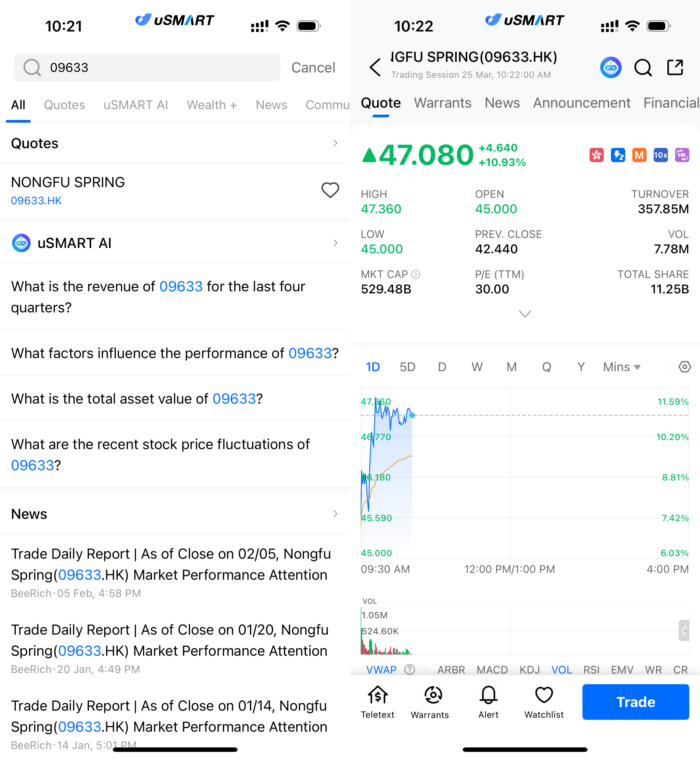Switch to the Announcement tab

pyautogui.click(x=582, y=103)
